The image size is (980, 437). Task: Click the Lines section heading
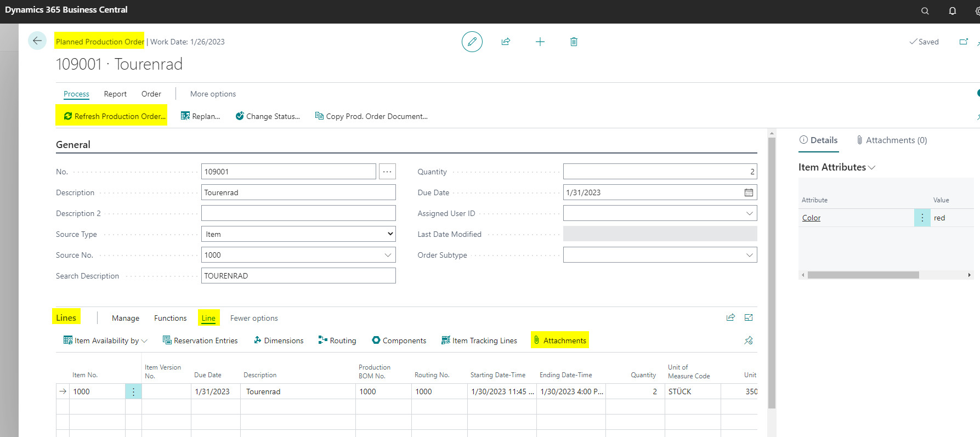(x=66, y=317)
